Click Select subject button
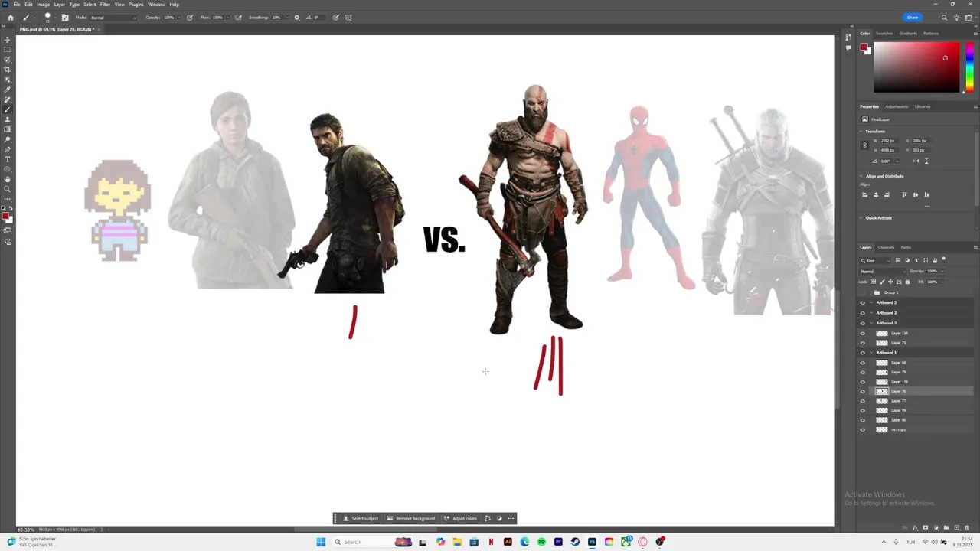The height and width of the screenshot is (551, 980). pyautogui.click(x=361, y=518)
